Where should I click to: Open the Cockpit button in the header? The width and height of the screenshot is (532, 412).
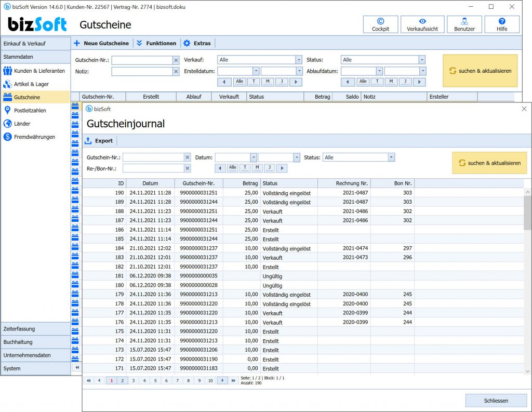pos(380,24)
